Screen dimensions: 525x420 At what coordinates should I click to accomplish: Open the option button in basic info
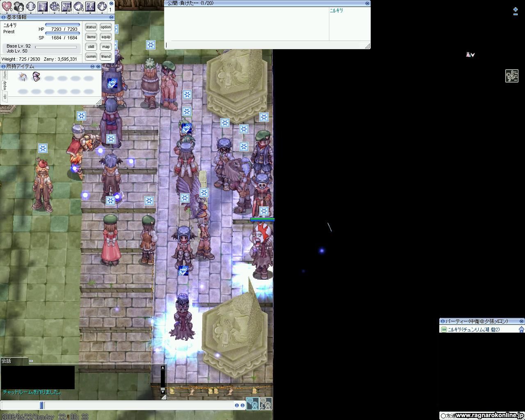click(x=106, y=27)
